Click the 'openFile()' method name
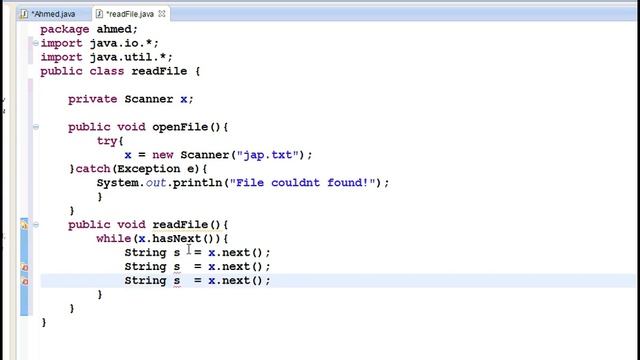Screen dimensions: 640x360 [x=186, y=127]
